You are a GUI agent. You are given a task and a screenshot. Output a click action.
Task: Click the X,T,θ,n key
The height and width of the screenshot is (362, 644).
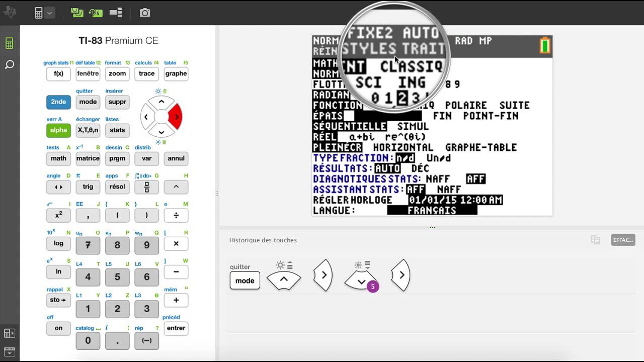(88, 130)
